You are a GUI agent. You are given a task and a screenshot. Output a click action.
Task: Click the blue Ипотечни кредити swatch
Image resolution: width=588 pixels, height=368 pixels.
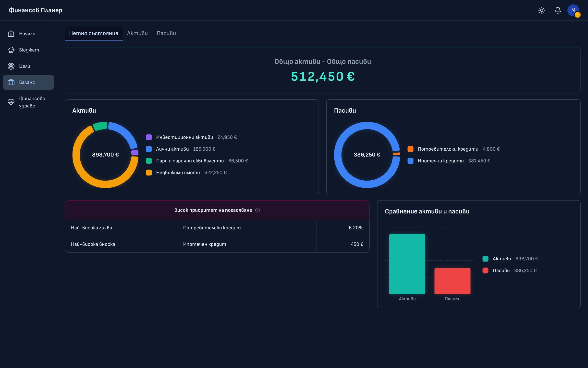click(410, 161)
